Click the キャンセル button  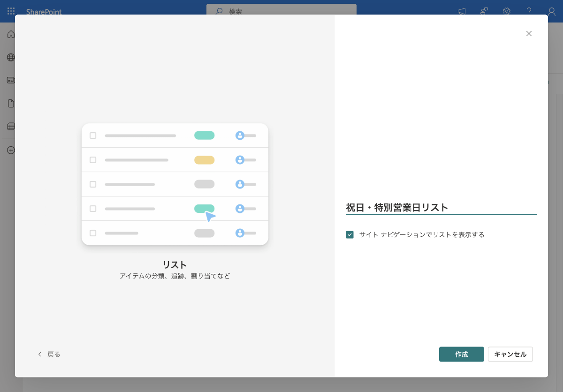[510, 354]
